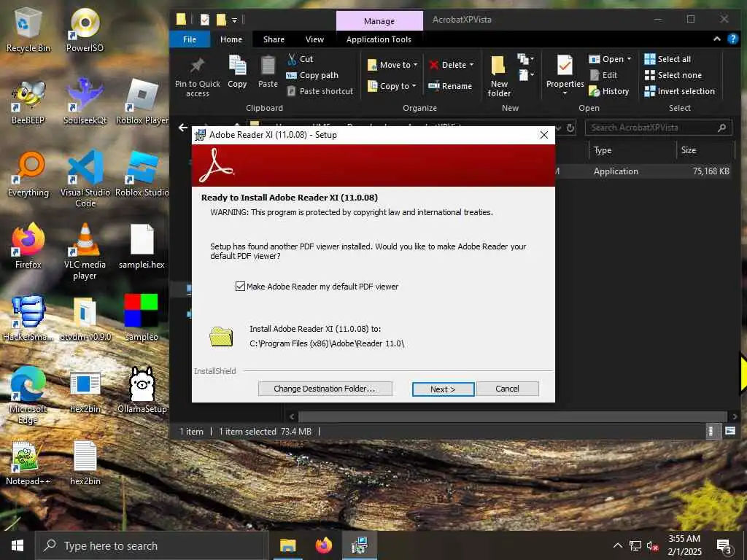Select the HackerSma... desktop shortcut
Image resolution: width=747 pixels, height=560 pixels.
(x=28, y=318)
